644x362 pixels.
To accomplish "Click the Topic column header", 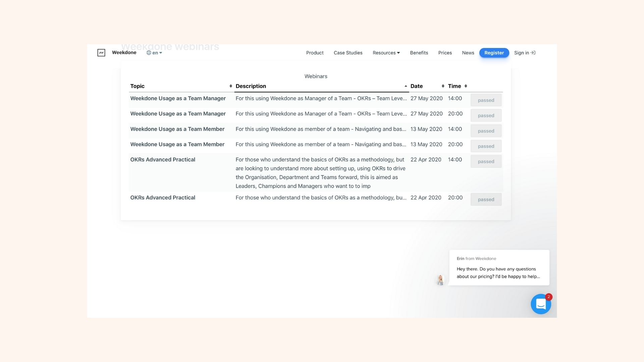I will (137, 86).
